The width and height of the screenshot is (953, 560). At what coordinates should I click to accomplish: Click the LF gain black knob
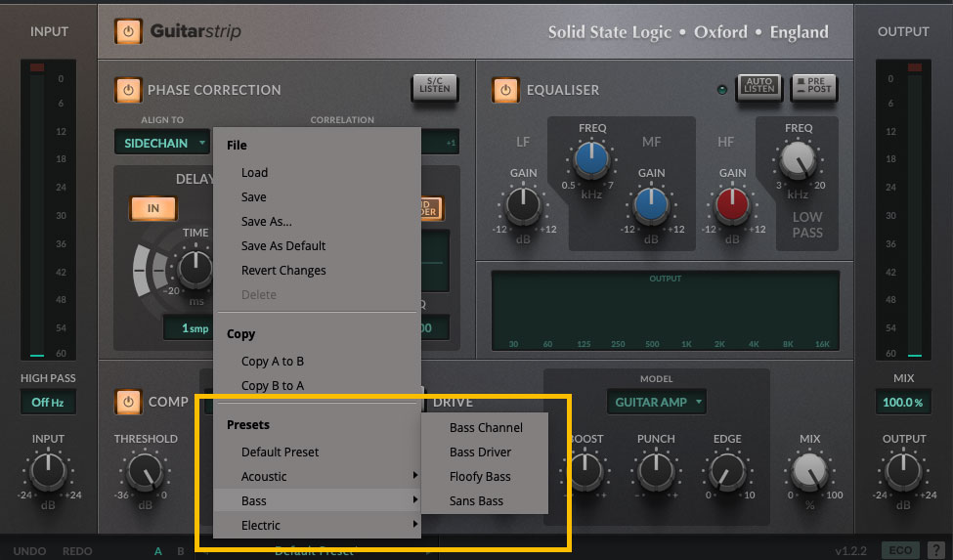point(523,204)
